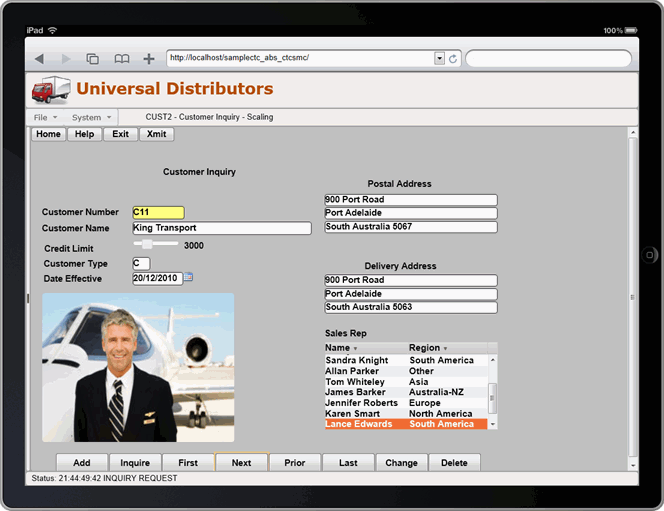Image resolution: width=664 pixels, height=511 pixels.
Task: Click delivery address Port Adelaide field
Action: 411,294
